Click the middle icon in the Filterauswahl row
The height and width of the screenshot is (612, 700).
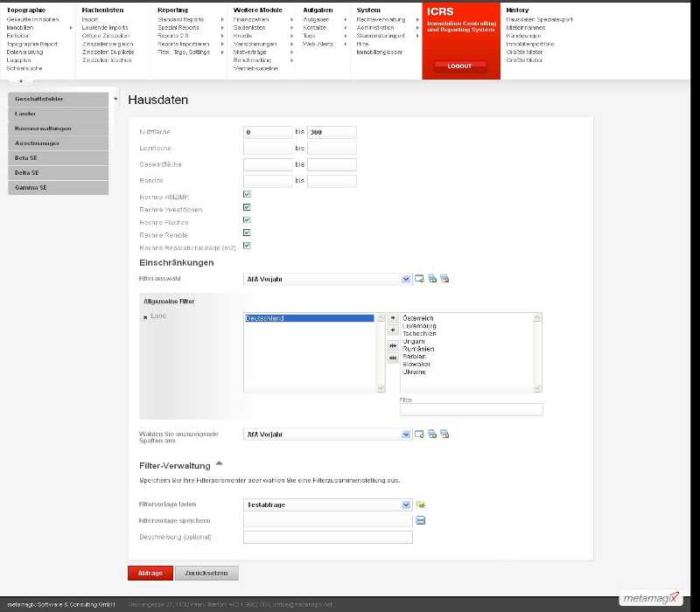[x=431, y=279]
